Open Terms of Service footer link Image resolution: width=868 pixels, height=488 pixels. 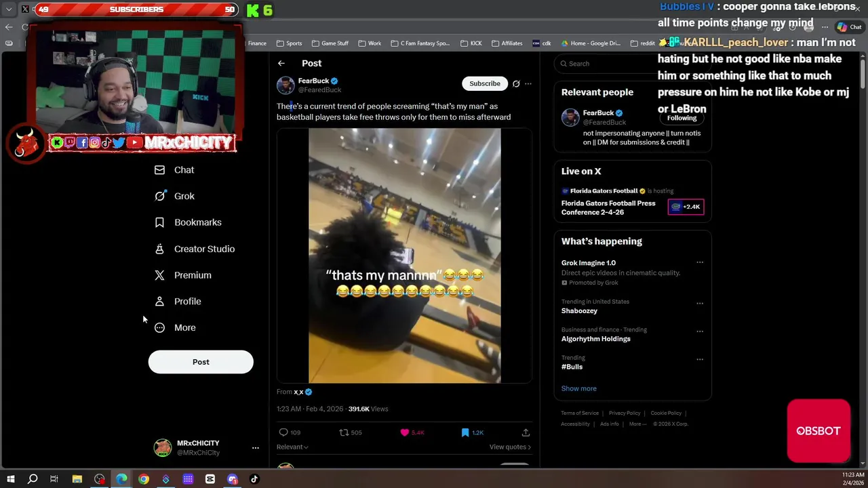click(580, 413)
